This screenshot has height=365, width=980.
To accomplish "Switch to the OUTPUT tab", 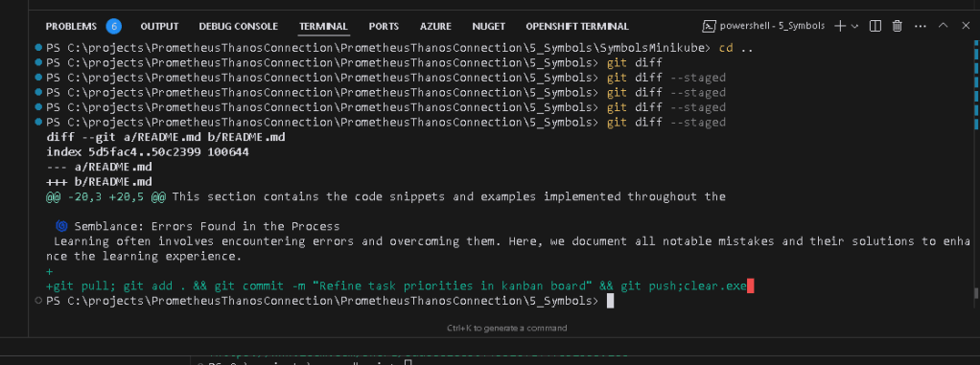I will [x=159, y=26].
